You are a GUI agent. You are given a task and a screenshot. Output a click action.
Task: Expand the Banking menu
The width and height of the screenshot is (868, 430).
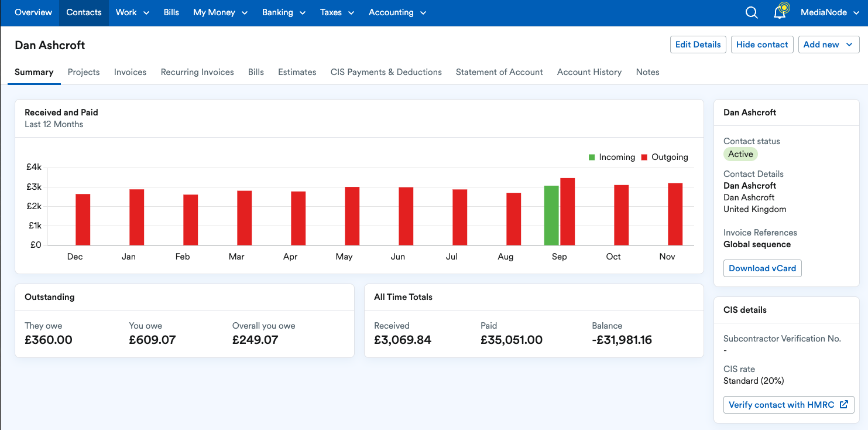(x=284, y=12)
